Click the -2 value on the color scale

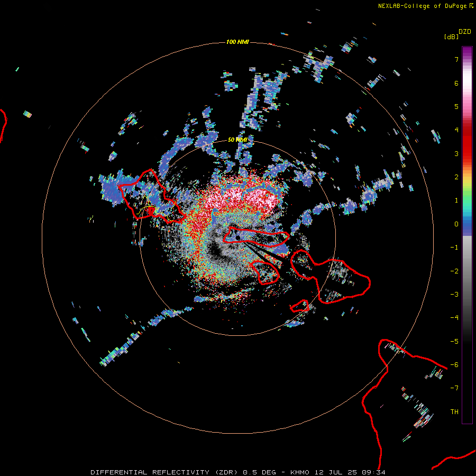click(454, 271)
